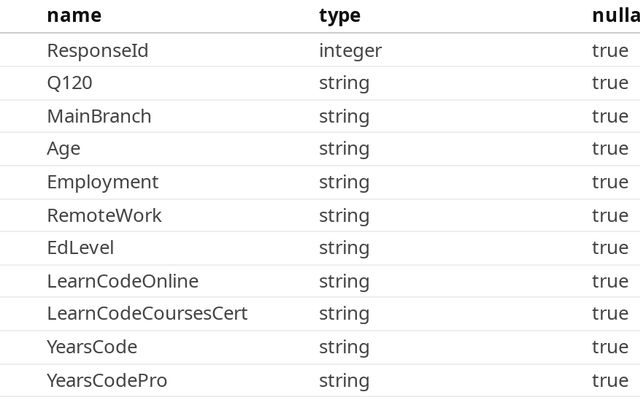Select the Employment row name
The image size is (640, 400).
102,182
